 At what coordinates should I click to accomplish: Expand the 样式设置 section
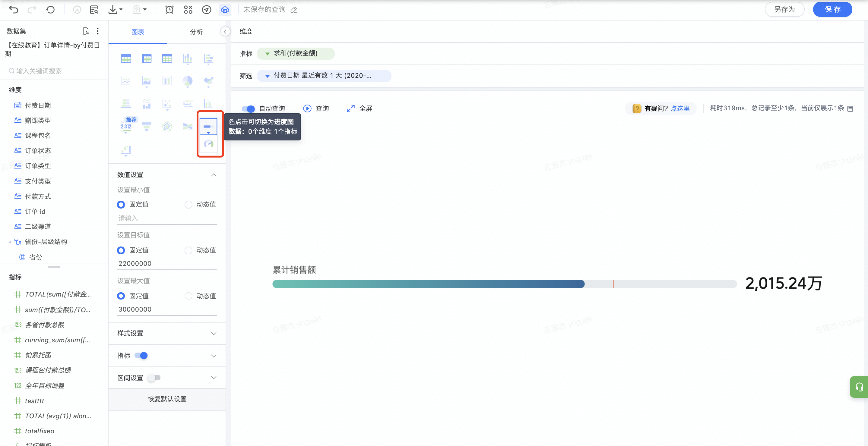(214, 333)
